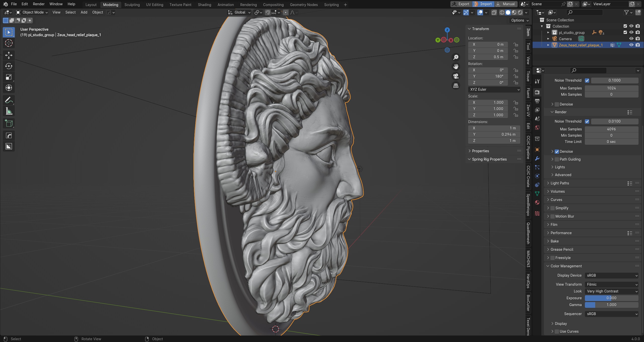This screenshot has width=644, height=342.
Task: Toggle camera view in viewport
Action: click(456, 76)
